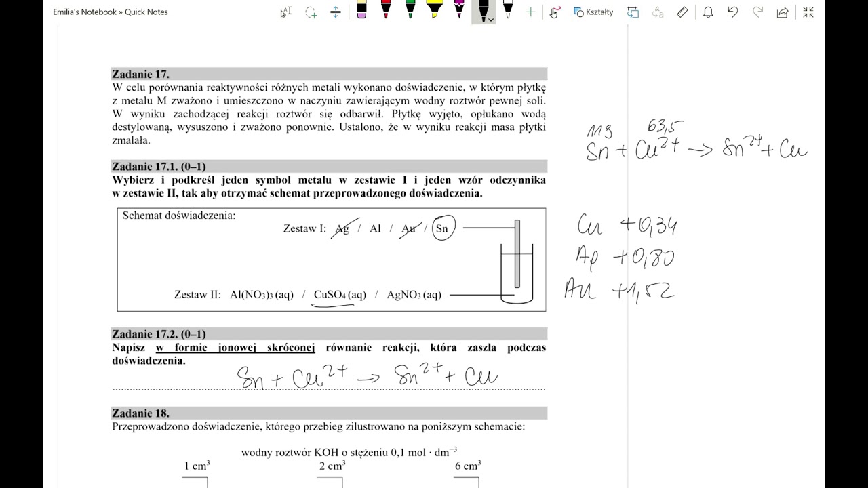
Task: Click the handwritten 'Au +1,52' note
Action: pos(618,290)
